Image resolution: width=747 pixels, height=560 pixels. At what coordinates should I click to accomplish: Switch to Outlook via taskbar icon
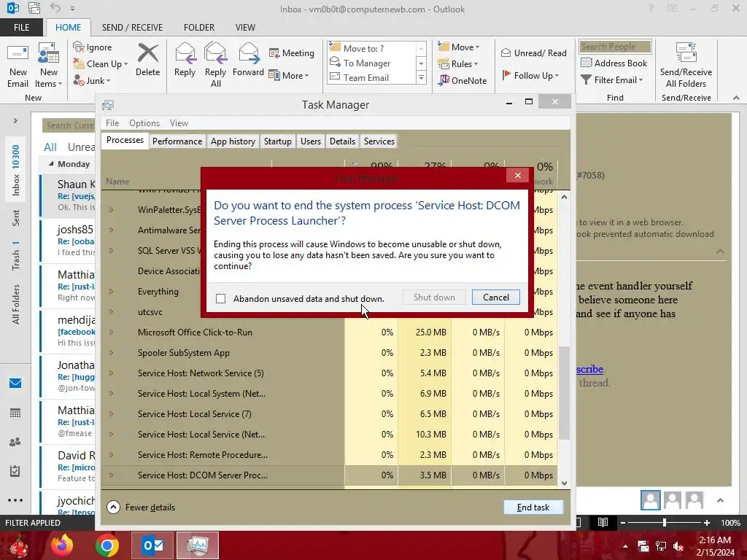[152, 545]
